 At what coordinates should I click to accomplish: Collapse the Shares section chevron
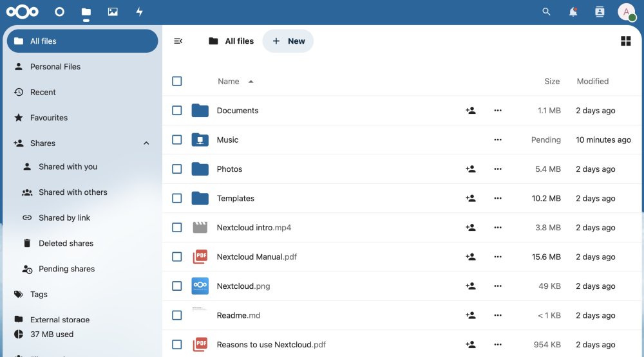tap(146, 143)
